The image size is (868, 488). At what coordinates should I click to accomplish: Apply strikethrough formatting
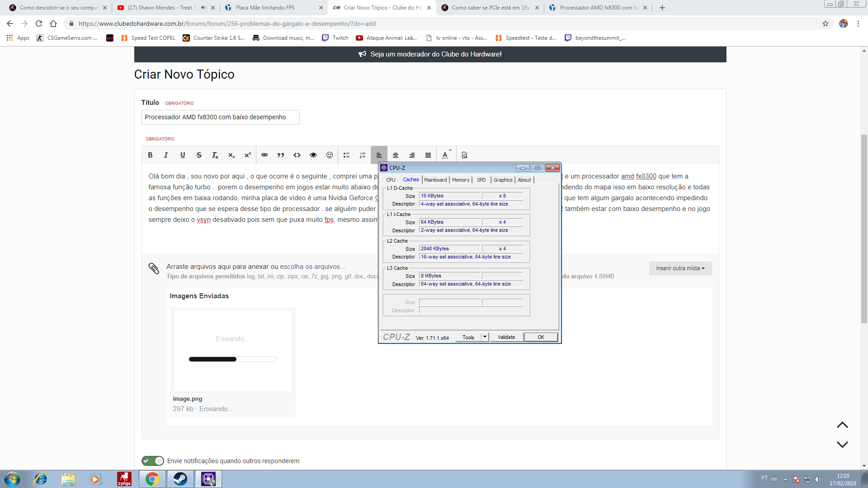tap(199, 155)
